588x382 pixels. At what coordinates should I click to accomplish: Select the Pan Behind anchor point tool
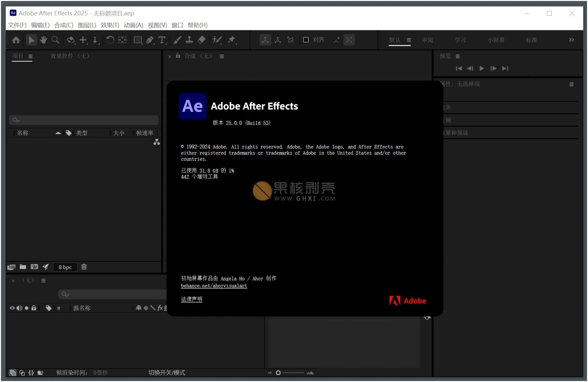122,40
